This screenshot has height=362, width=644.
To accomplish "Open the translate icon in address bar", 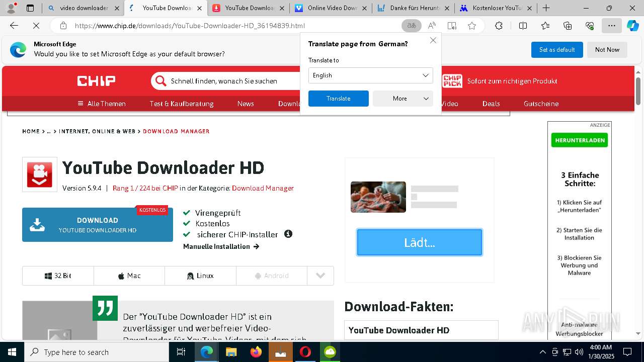I will click(412, 26).
